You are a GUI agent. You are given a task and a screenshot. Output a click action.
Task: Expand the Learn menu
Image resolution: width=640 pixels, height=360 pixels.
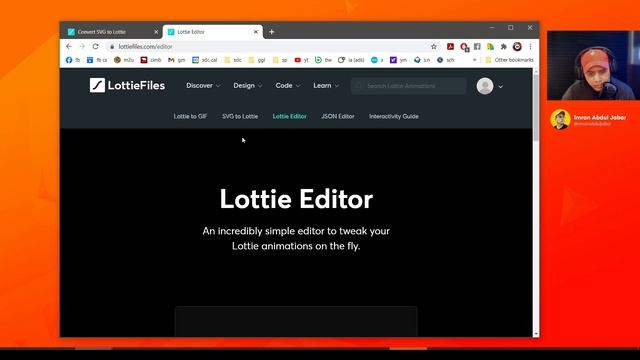326,85
